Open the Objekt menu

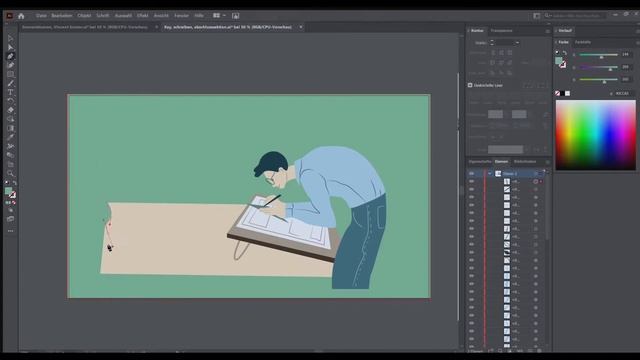[84, 16]
